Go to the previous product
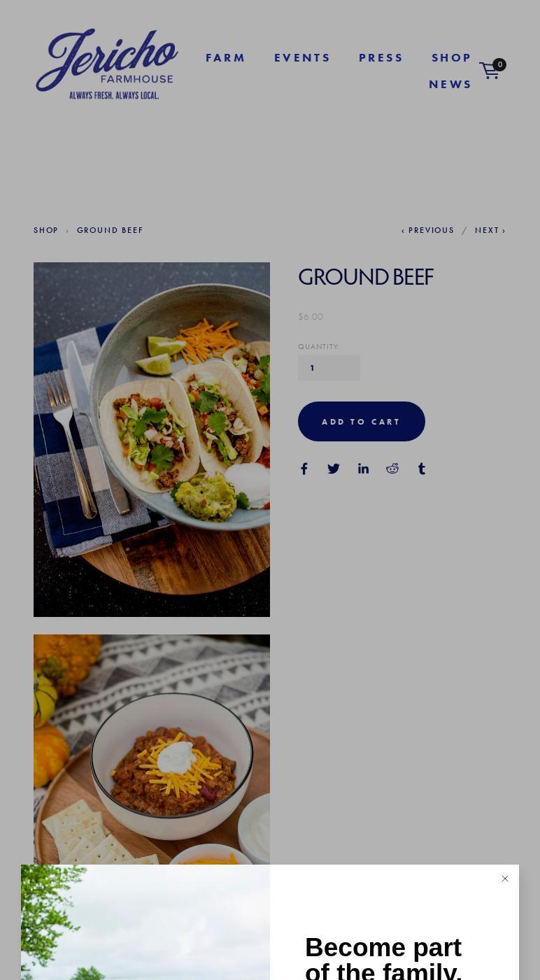This screenshot has height=980, width=540. [x=428, y=230]
